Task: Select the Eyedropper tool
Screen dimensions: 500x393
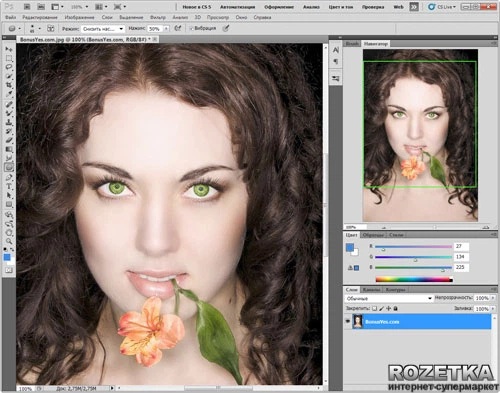Action: (x=9, y=94)
